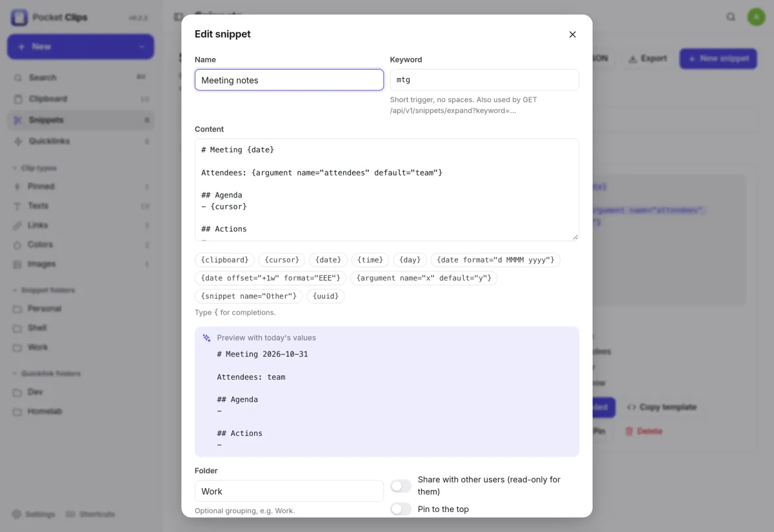Insert the {date format="d MMMM yyyy"} chip
Viewport: 774px width, 532px height.
[495, 260]
